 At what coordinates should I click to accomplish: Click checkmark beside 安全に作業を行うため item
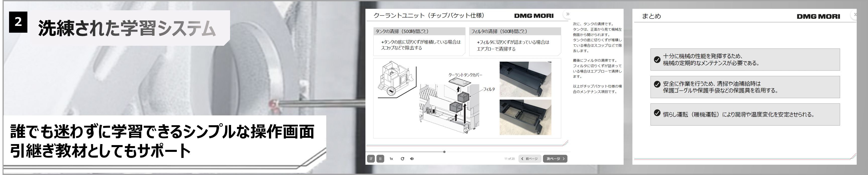[x=657, y=84]
